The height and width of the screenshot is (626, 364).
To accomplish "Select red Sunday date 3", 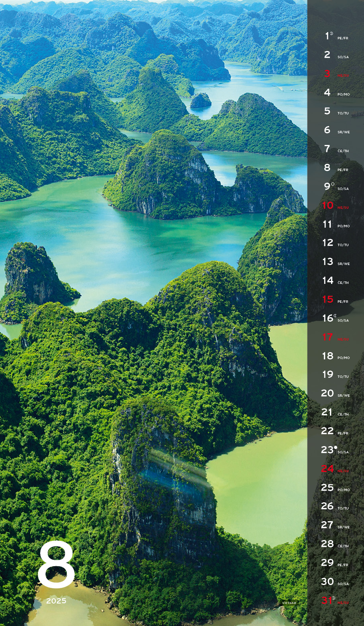I will [327, 73].
